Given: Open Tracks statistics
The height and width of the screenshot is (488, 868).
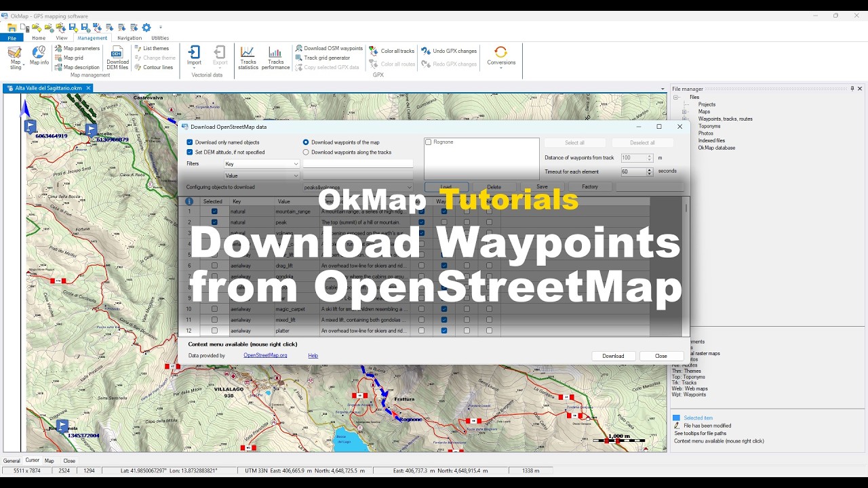Looking at the screenshot, I should pyautogui.click(x=248, y=58).
